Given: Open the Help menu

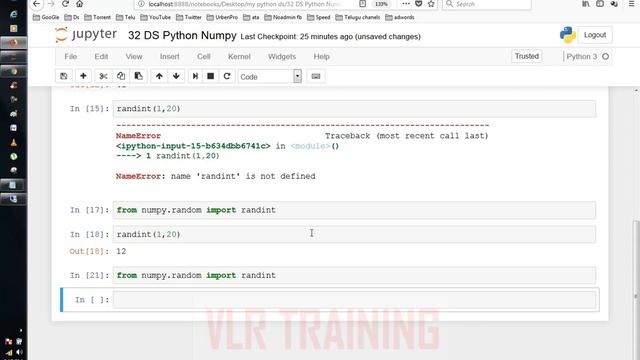Looking at the screenshot, I should [322, 57].
